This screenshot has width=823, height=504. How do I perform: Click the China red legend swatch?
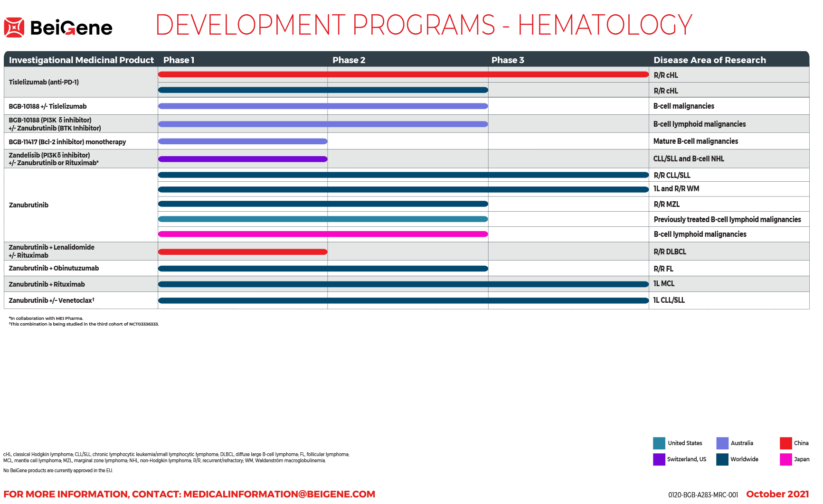coord(786,443)
